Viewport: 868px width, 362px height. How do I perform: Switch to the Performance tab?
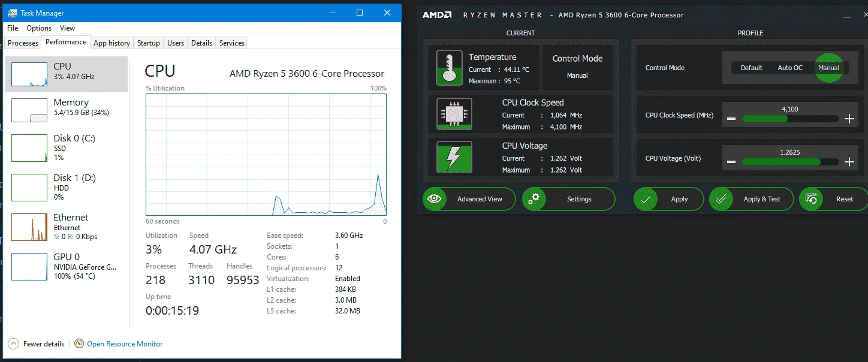pos(66,42)
